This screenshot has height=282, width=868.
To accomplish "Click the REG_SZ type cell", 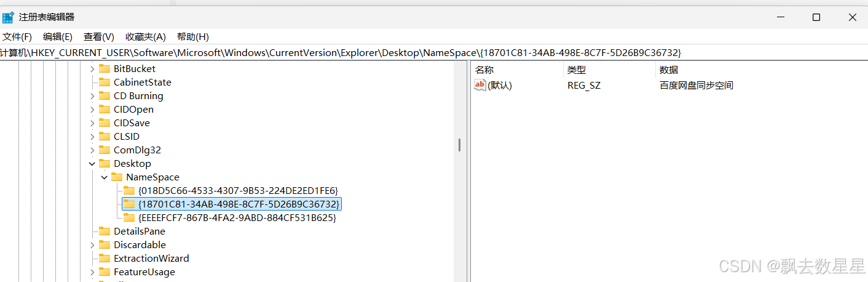I will tap(584, 86).
